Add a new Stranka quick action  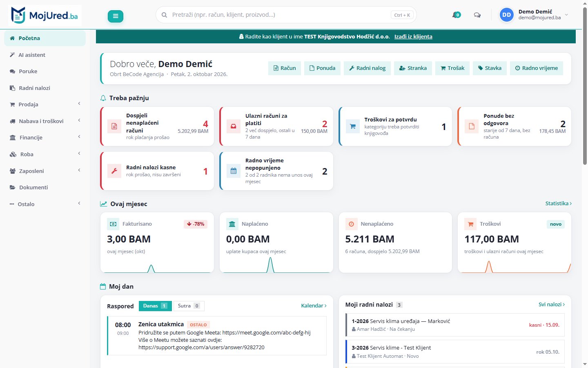(x=413, y=68)
